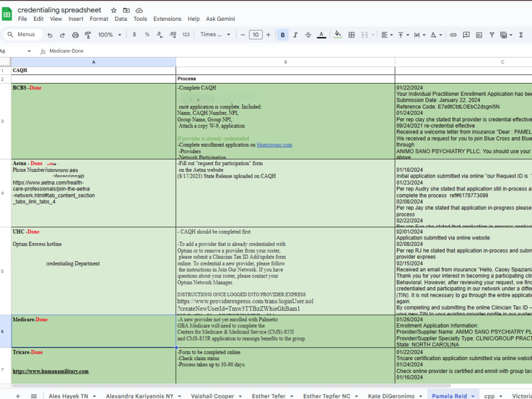The image size is (532, 399).
Task: Format as currency with dollar icon
Action: [135, 35]
